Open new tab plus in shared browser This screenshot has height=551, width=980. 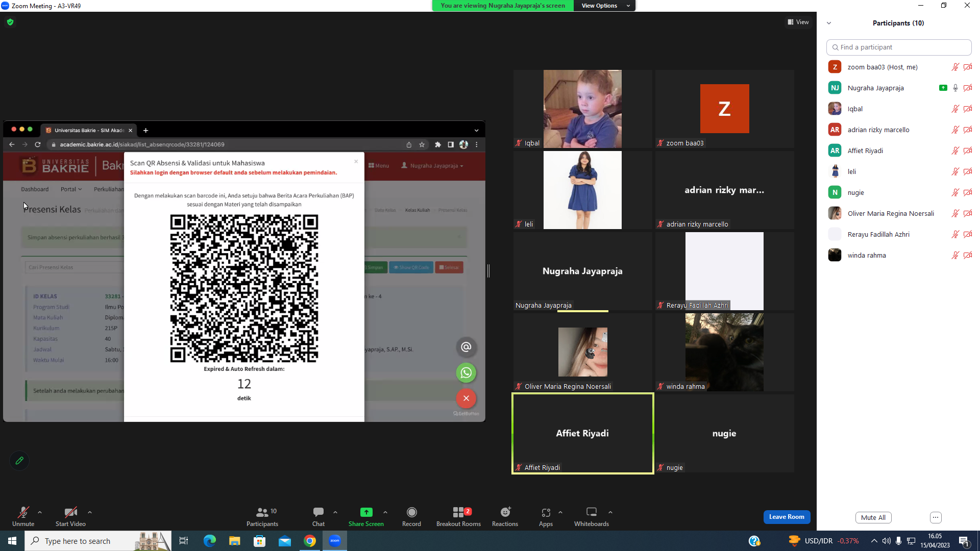click(x=145, y=130)
